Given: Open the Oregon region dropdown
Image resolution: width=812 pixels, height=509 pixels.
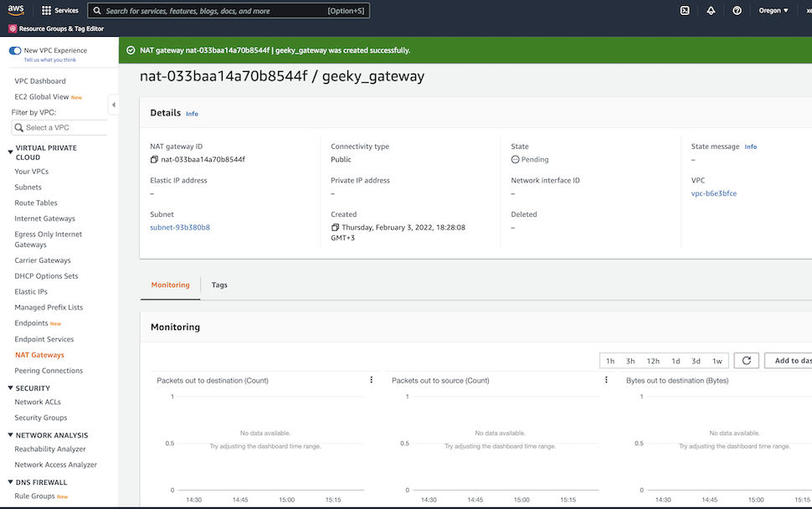Looking at the screenshot, I should tap(773, 10).
